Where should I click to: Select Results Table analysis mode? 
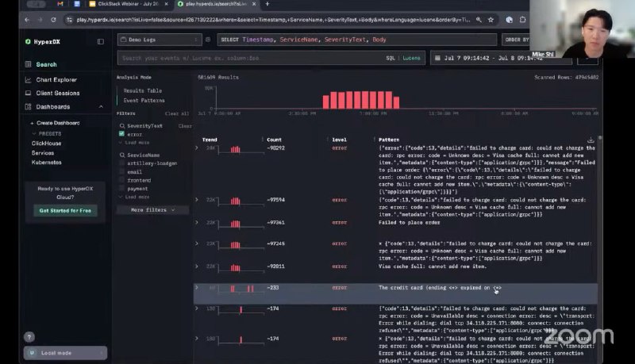click(x=143, y=90)
